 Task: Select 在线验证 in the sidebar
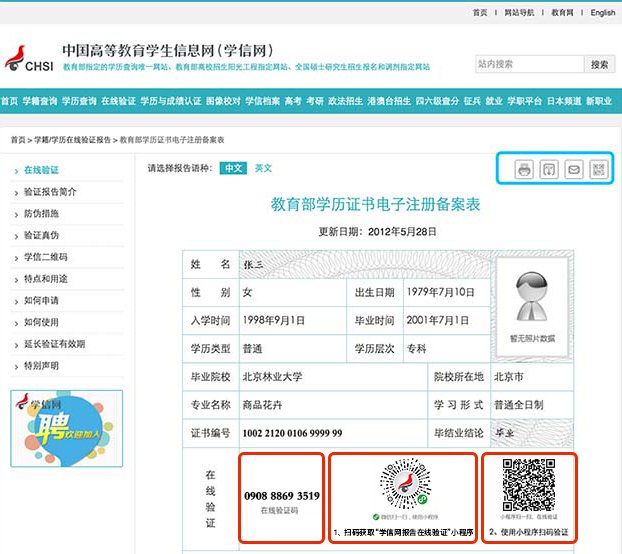tap(41, 170)
